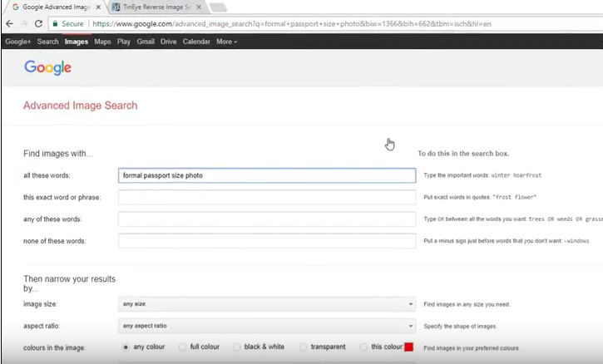Select the 'this colour' radio button
Screen dimensions: 603x364
[363, 347]
